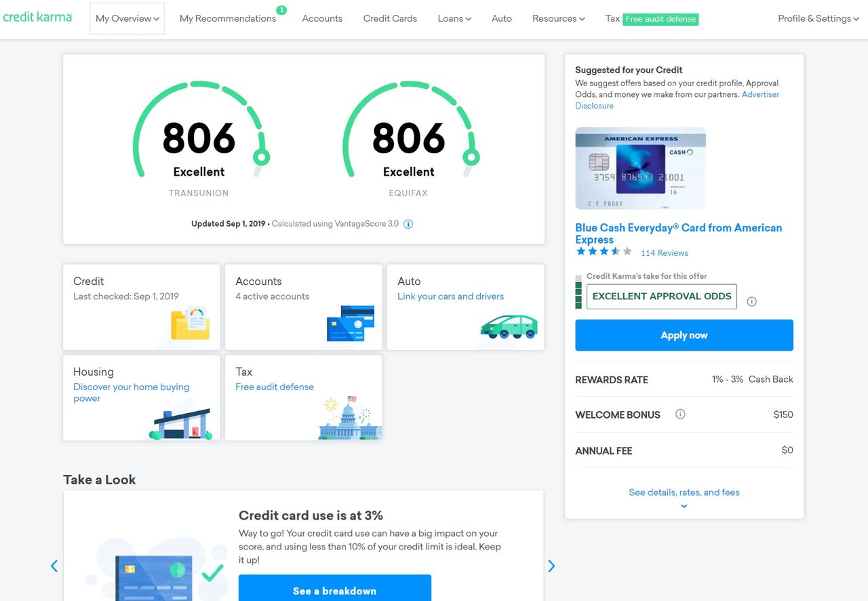Open the VantageScore info icon
Viewport: 868px width, 601px height.
[x=408, y=224]
